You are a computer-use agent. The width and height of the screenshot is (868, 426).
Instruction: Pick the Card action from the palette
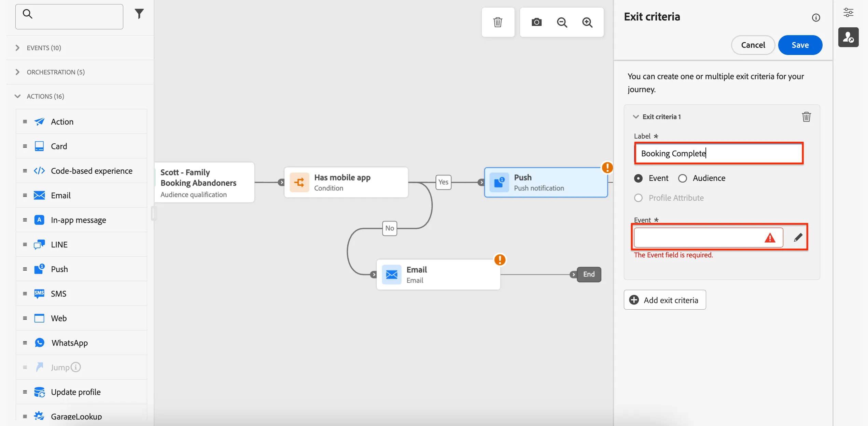(81, 146)
